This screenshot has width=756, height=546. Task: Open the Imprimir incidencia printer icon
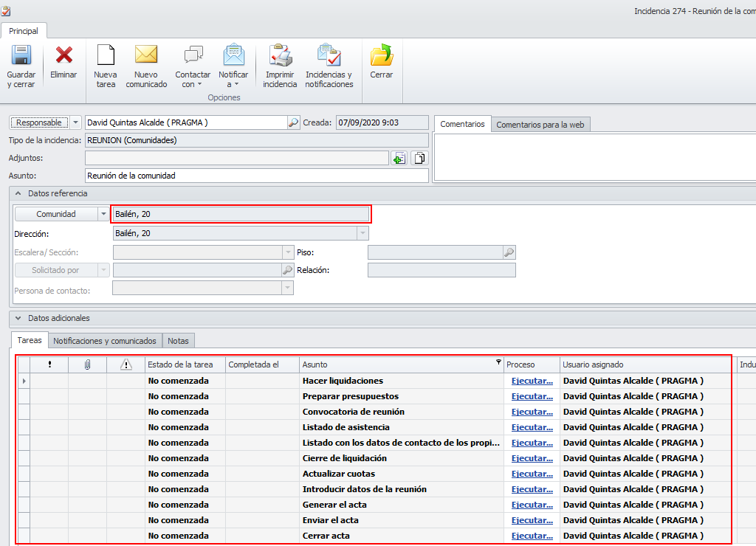(x=280, y=56)
